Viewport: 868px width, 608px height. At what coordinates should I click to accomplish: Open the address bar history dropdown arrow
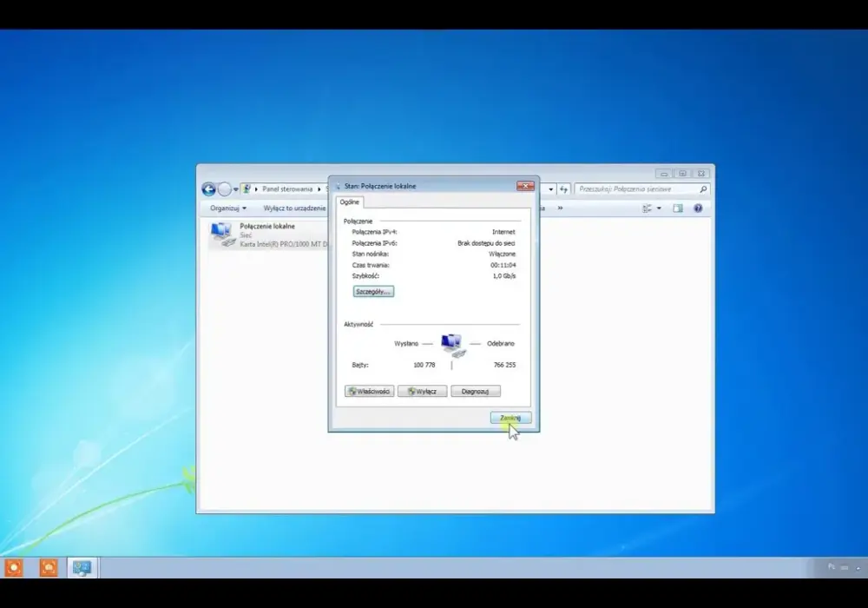551,189
